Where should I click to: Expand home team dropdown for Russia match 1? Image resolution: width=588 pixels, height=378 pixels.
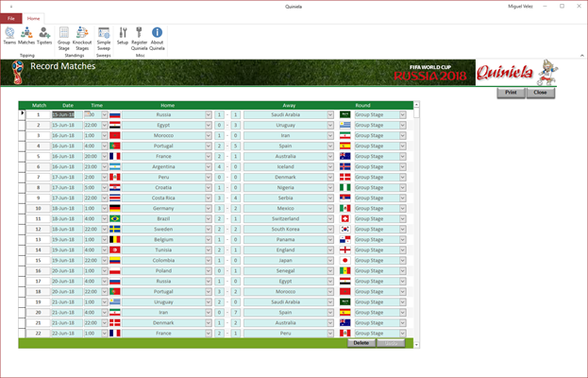pyautogui.click(x=209, y=115)
